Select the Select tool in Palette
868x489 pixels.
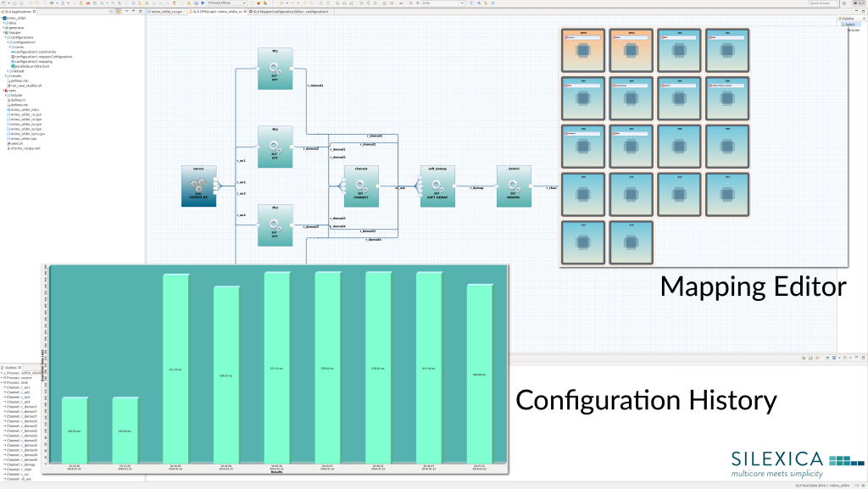849,25
